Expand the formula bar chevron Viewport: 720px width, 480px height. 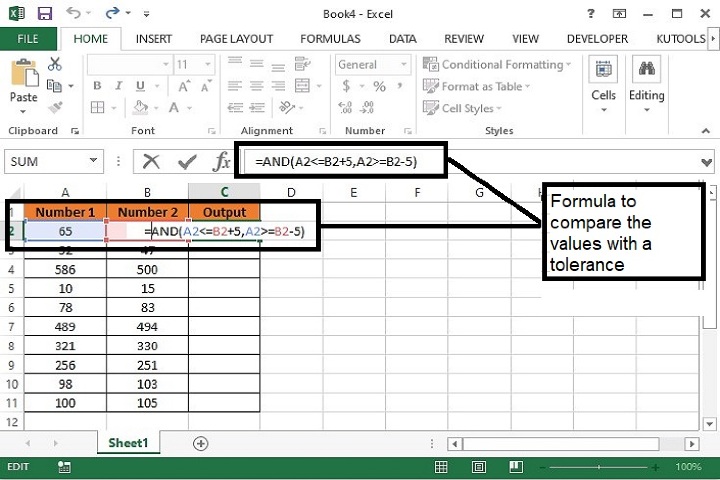pyautogui.click(x=707, y=162)
